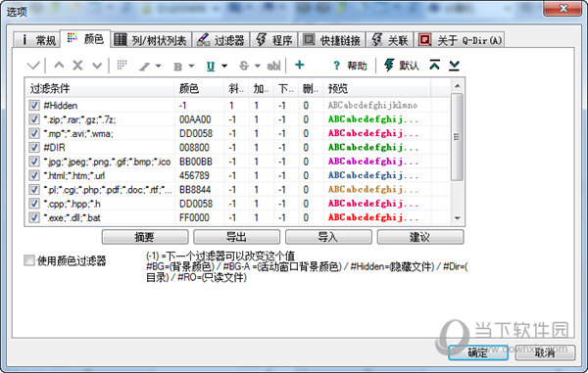Reset to default with the lightning 默认 icon

[401, 66]
